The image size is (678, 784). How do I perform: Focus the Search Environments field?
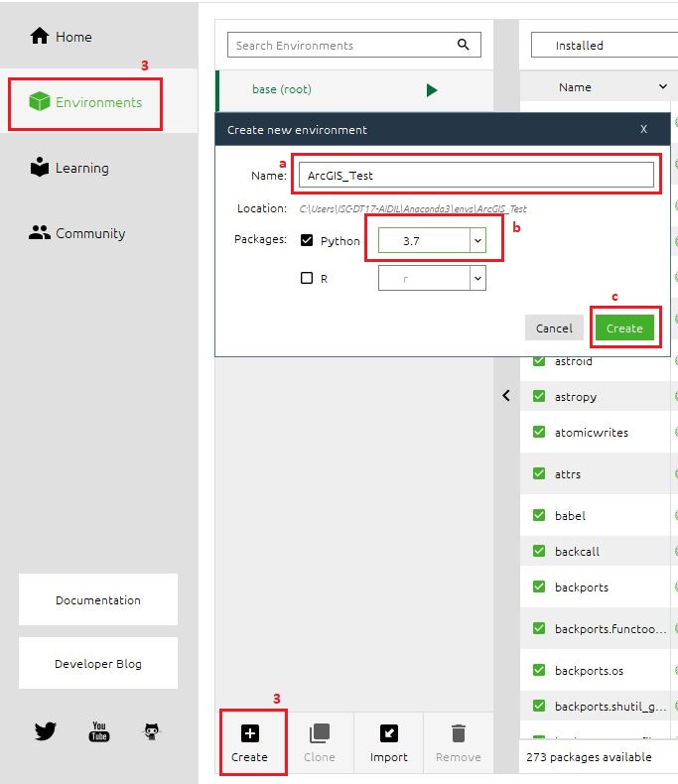coord(354,45)
